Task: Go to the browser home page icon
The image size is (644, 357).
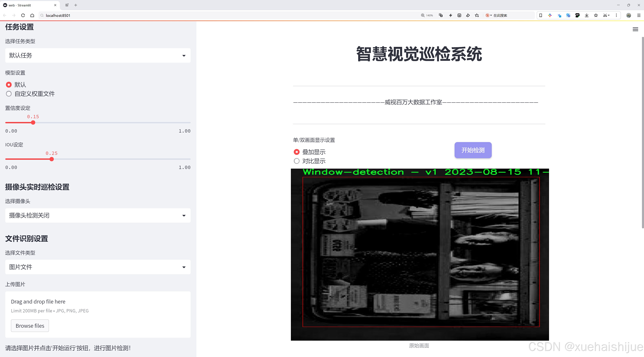Action: (x=32, y=15)
